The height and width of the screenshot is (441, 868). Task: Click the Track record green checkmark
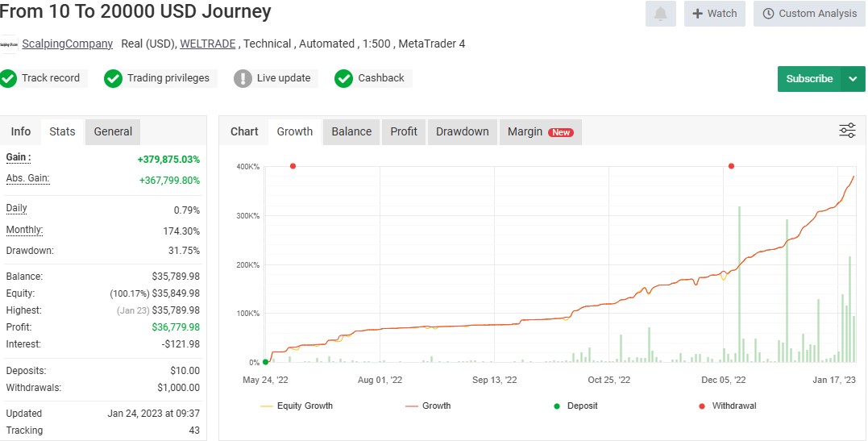(x=9, y=78)
